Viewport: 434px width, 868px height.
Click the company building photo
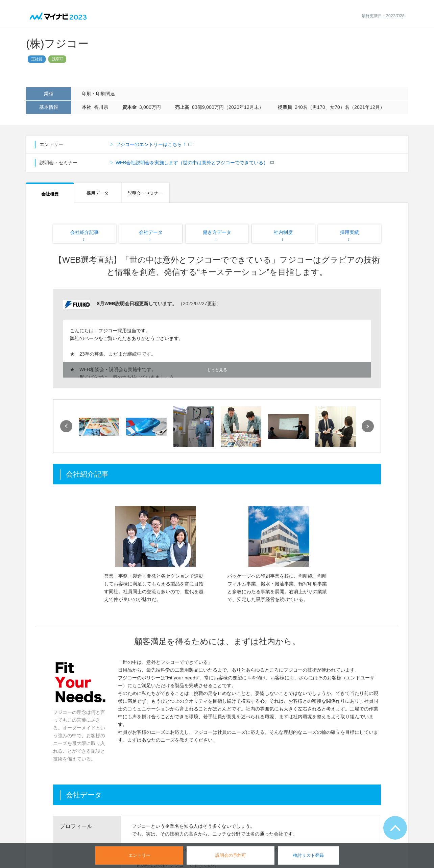coord(279,536)
